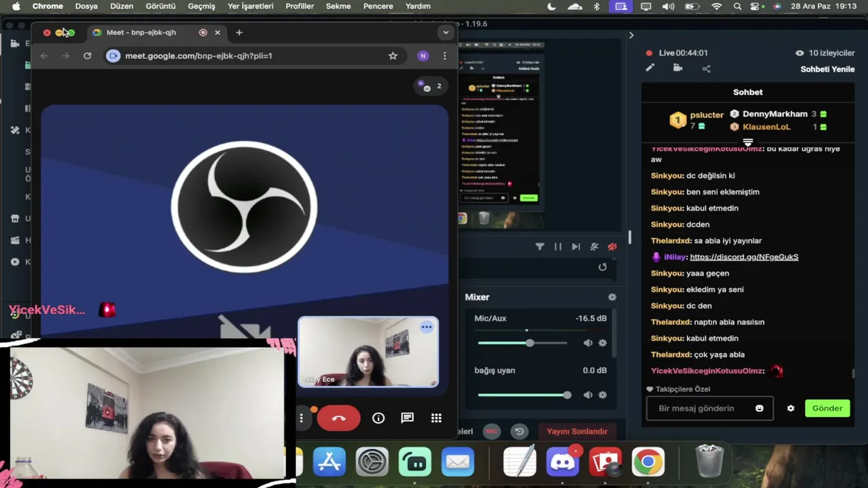Expand Chrome tab search dropdown arrow
Screen dimensions: 868x488
point(446,33)
